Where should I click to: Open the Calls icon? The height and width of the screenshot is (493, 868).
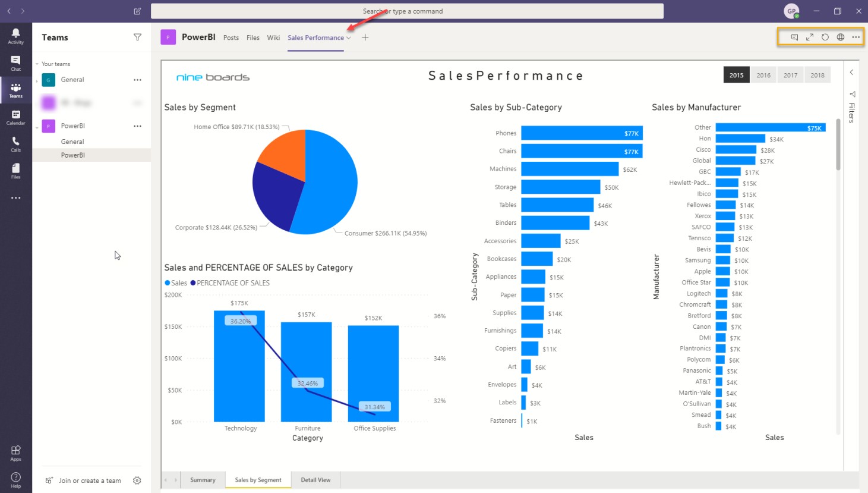pyautogui.click(x=15, y=144)
